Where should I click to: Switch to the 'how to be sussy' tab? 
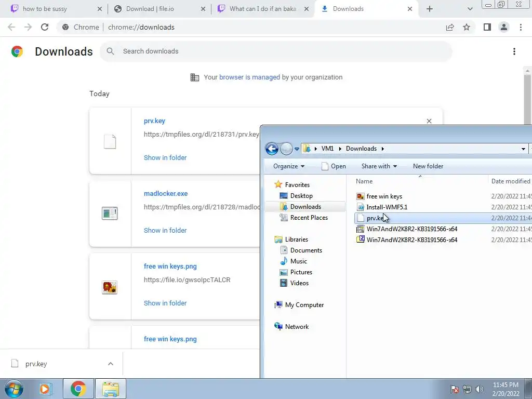pos(45,9)
